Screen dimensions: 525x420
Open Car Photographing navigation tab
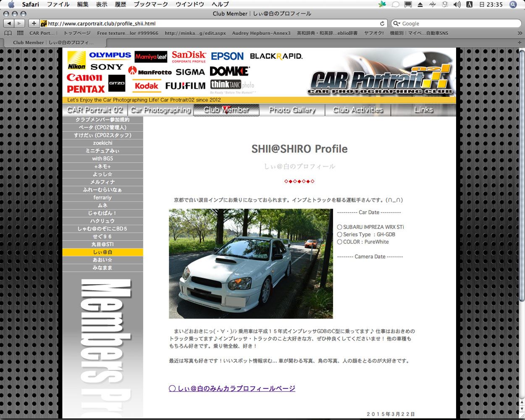[161, 110]
